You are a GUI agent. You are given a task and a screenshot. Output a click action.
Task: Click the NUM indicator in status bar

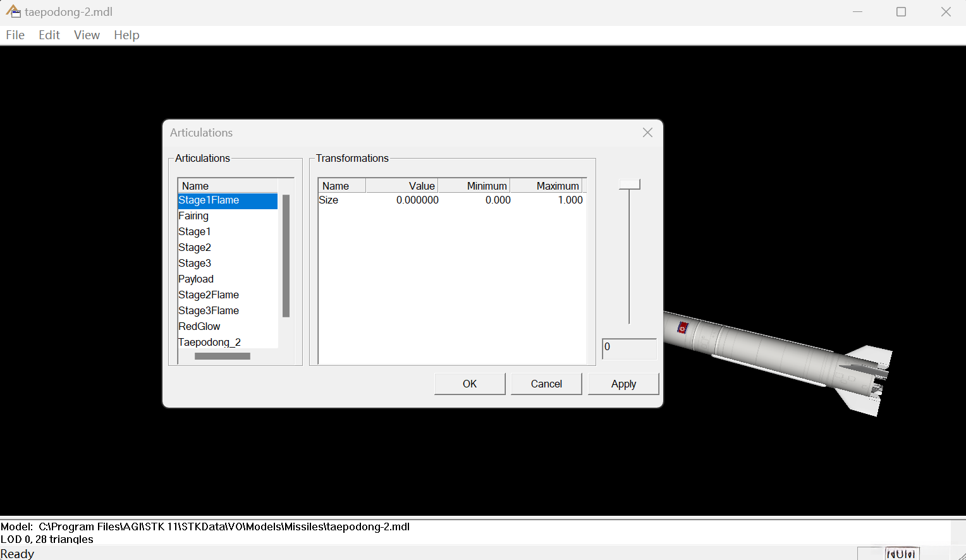902,554
